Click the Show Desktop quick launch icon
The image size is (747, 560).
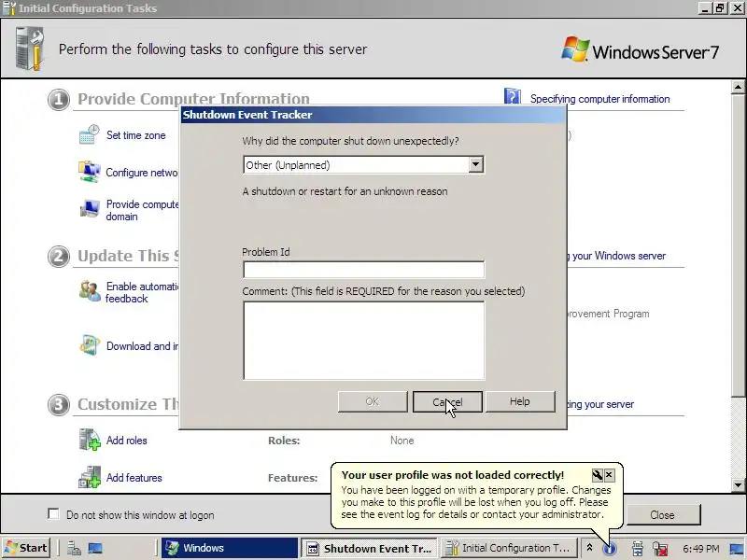point(95,548)
